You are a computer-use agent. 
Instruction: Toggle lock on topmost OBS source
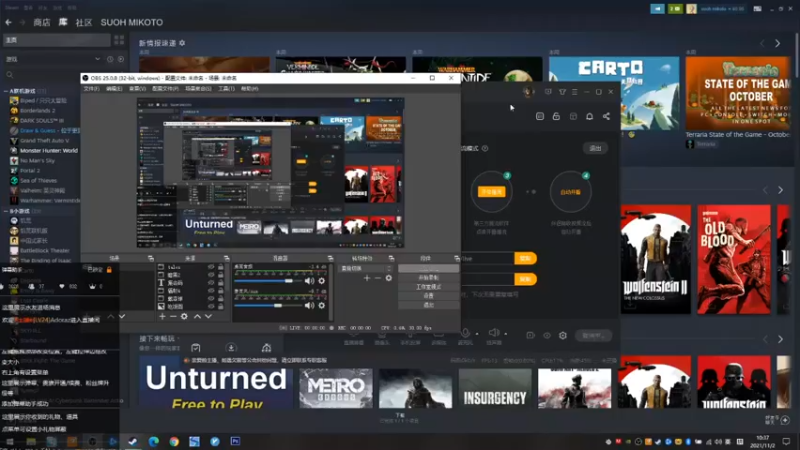click(220, 267)
